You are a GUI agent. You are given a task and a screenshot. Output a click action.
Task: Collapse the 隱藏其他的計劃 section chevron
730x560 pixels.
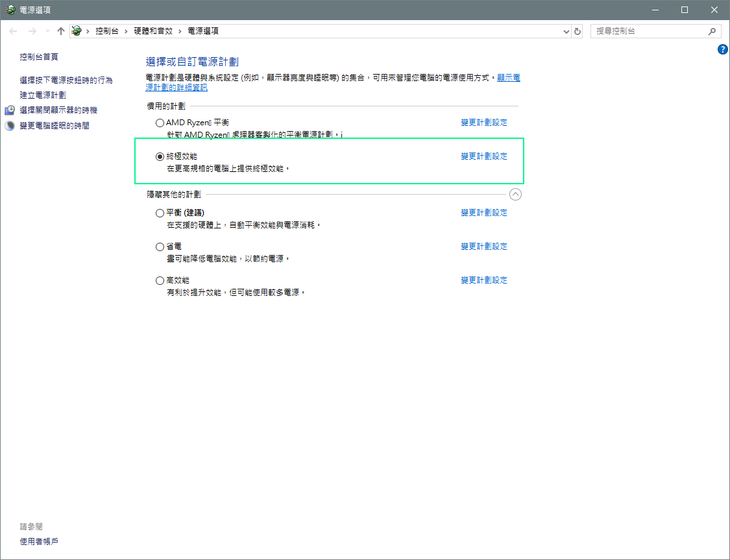click(516, 194)
